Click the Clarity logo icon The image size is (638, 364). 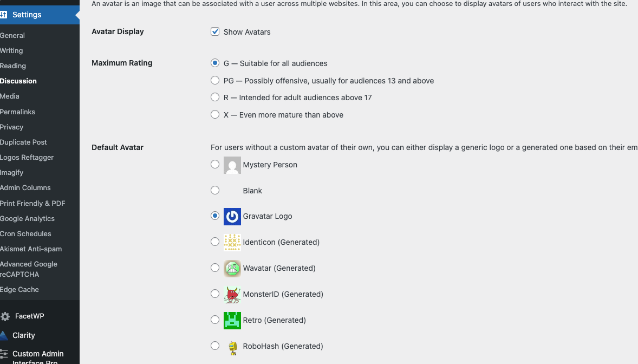pyautogui.click(x=4, y=335)
